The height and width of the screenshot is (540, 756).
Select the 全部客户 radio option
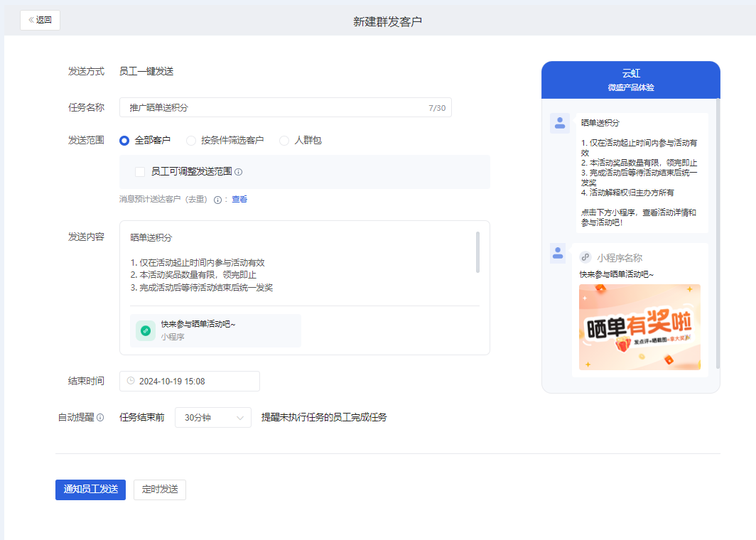145,140
